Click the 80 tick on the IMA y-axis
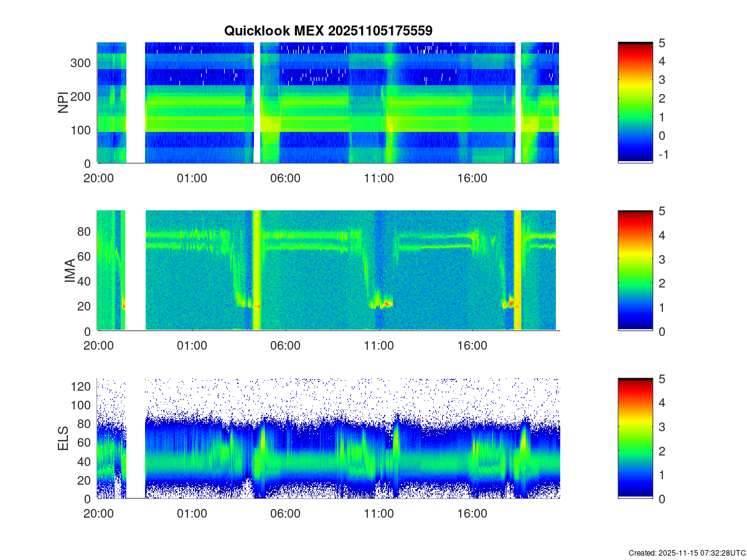747x560 pixels. [85, 231]
